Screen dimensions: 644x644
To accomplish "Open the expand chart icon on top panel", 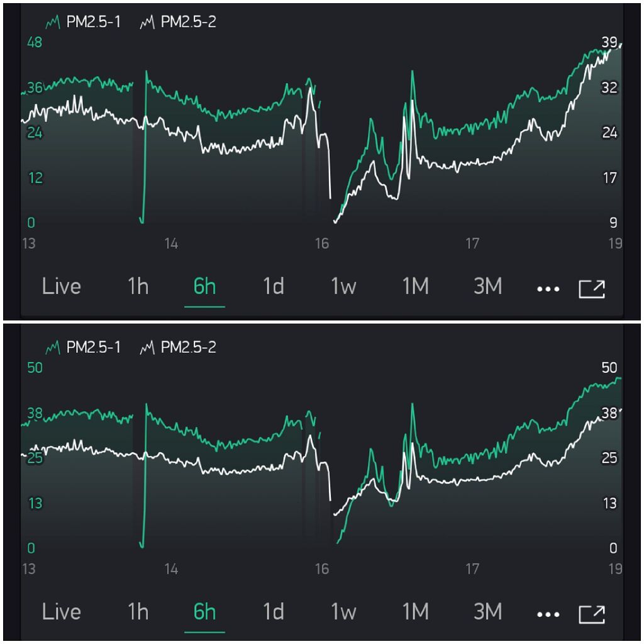I will (592, 287).
